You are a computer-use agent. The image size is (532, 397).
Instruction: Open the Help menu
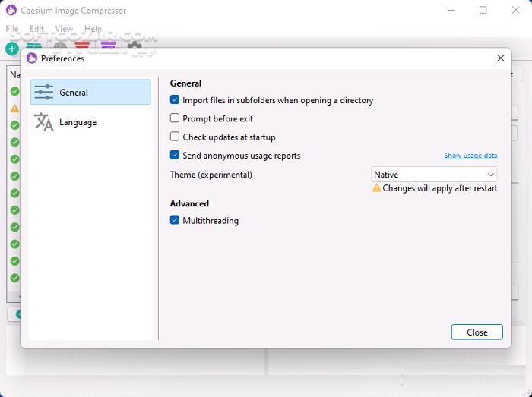pyautogui.click(x=93, y=29)
